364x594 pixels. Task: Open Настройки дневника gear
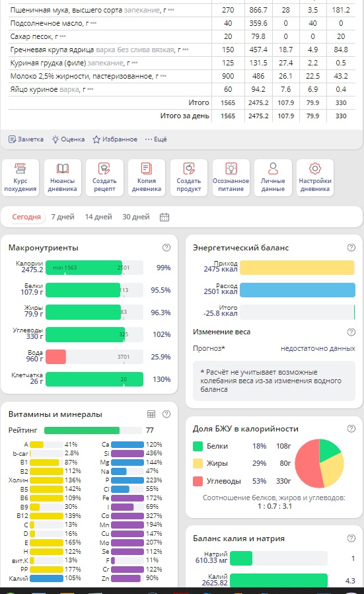pos(314,178)
